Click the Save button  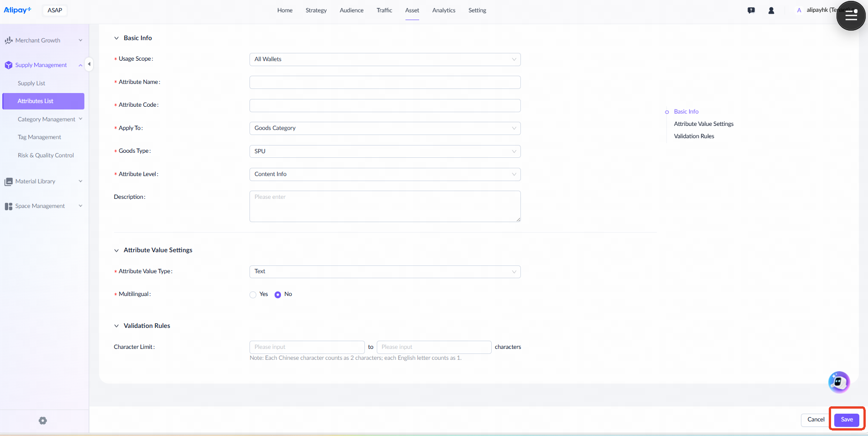(x=847, y=420)
